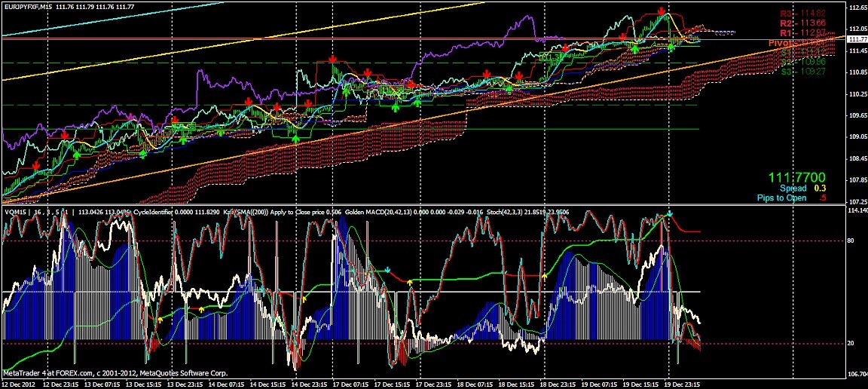Click the cyan down arrow atop the oscillator window
The width and height of the screenshot is (868, 389).
(671, 213)
